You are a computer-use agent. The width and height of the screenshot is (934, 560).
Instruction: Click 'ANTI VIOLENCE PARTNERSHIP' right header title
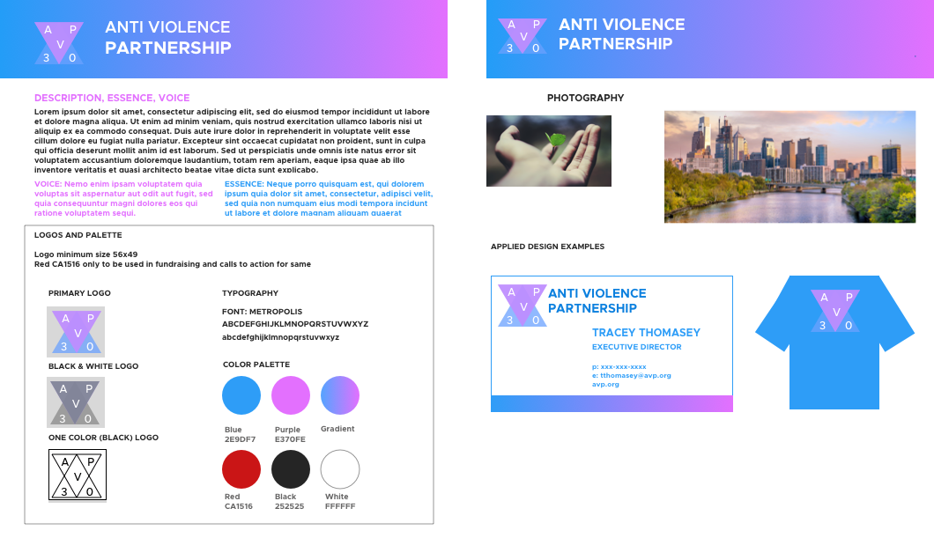(621, 34)
